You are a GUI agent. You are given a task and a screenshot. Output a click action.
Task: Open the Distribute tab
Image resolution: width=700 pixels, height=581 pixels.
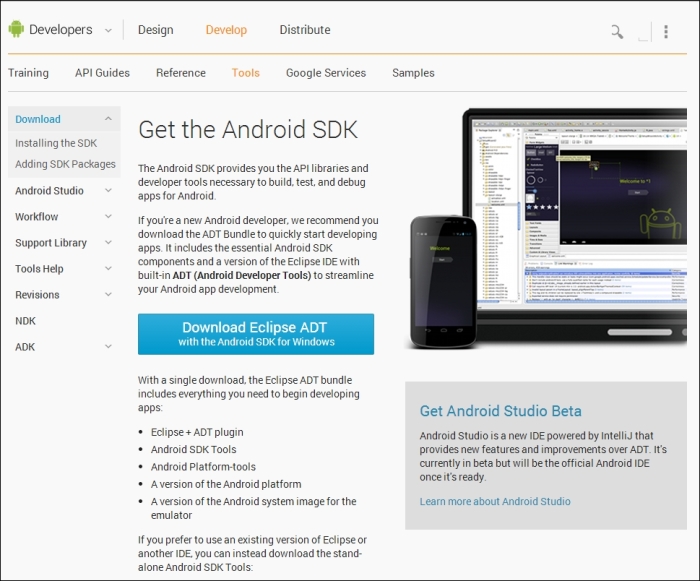pyautogui.click(x=305, y=30)
